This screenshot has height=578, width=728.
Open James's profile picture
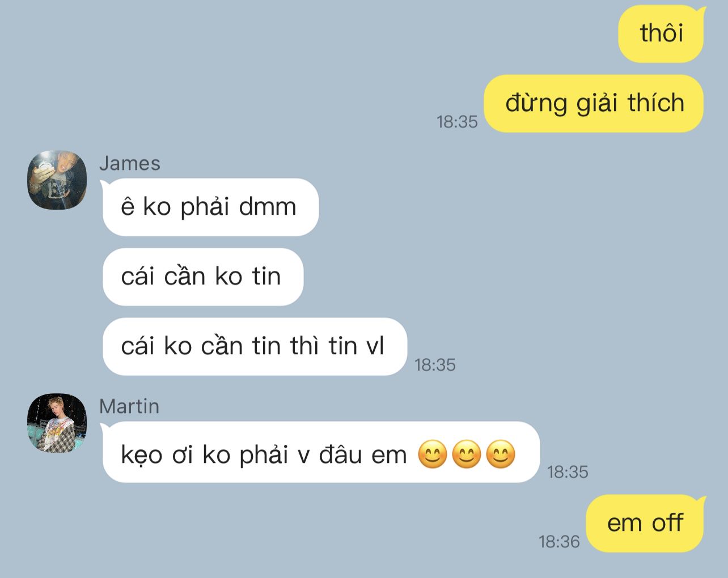pos(57,180)
